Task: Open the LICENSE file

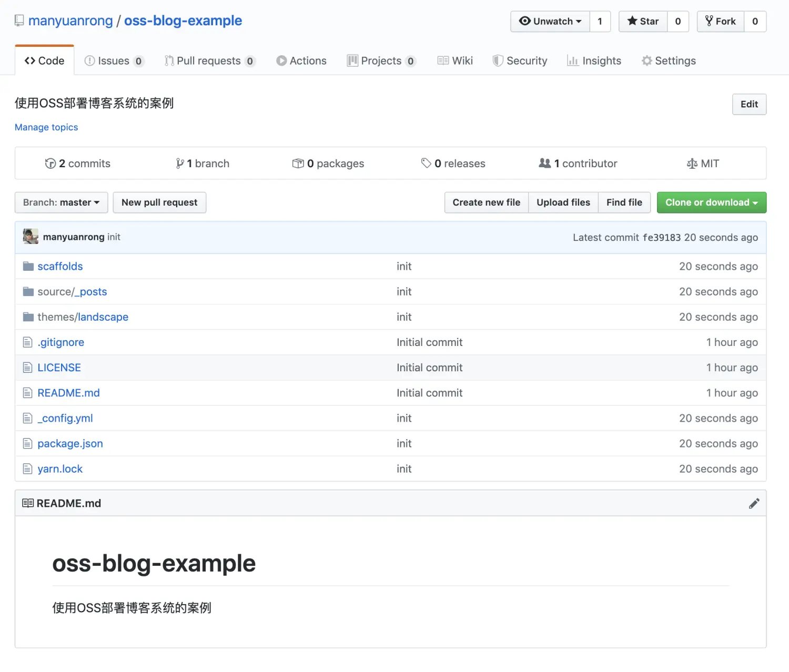Action: coord(59,368)
